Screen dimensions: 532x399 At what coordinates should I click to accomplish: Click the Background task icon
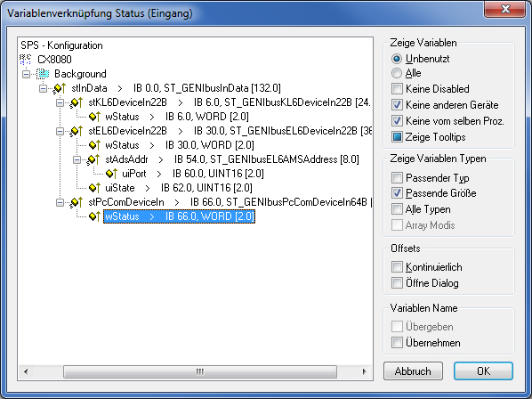click(43, 74)
